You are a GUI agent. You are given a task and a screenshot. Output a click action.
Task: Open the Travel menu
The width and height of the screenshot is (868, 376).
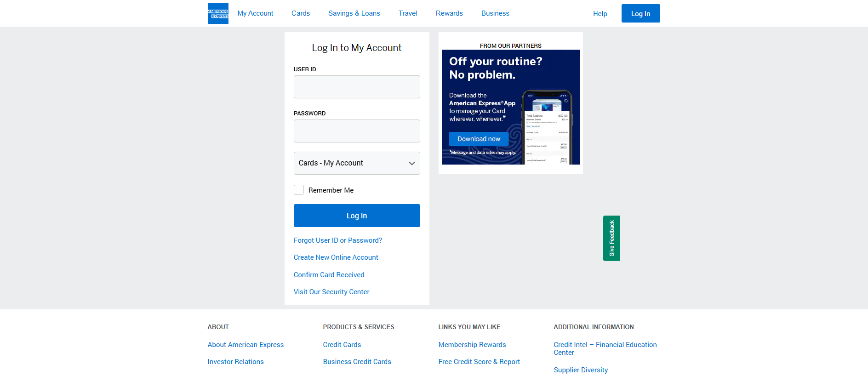pos(408,13)
